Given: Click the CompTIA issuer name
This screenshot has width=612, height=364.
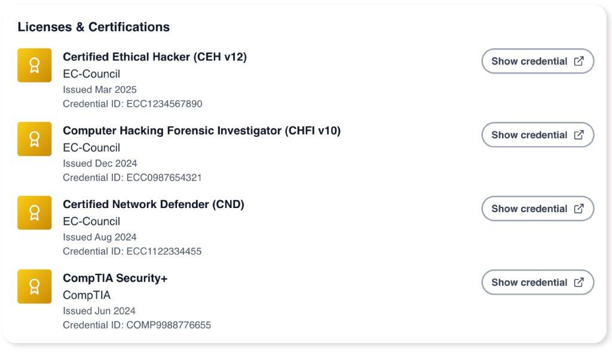Looking at the screenshot, I should tap(87, 295).
